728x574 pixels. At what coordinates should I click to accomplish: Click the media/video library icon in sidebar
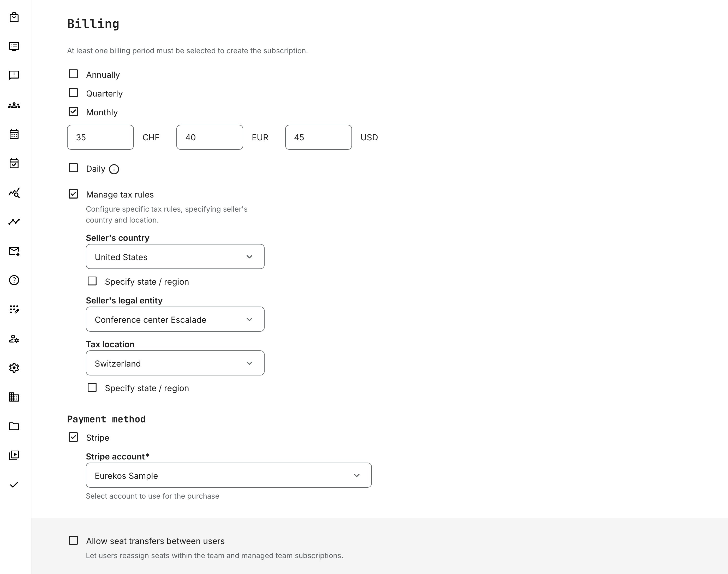(14, 455)
